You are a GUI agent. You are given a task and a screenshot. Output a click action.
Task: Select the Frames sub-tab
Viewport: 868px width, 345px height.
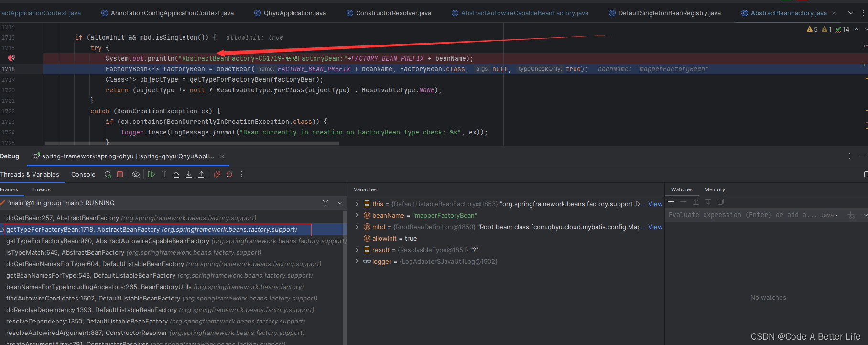9,189
